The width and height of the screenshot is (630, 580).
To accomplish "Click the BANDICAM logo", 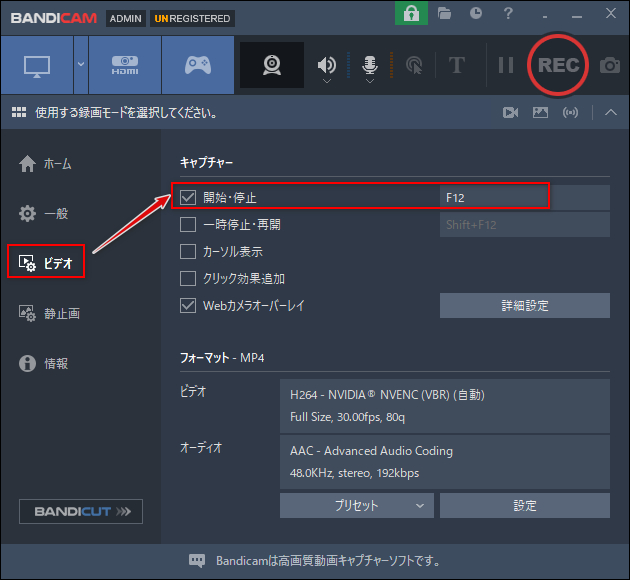I will point(54,18).
